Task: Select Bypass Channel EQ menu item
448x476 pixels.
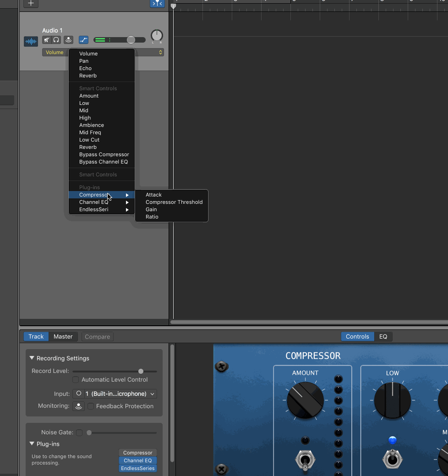Action: point(102,162)
